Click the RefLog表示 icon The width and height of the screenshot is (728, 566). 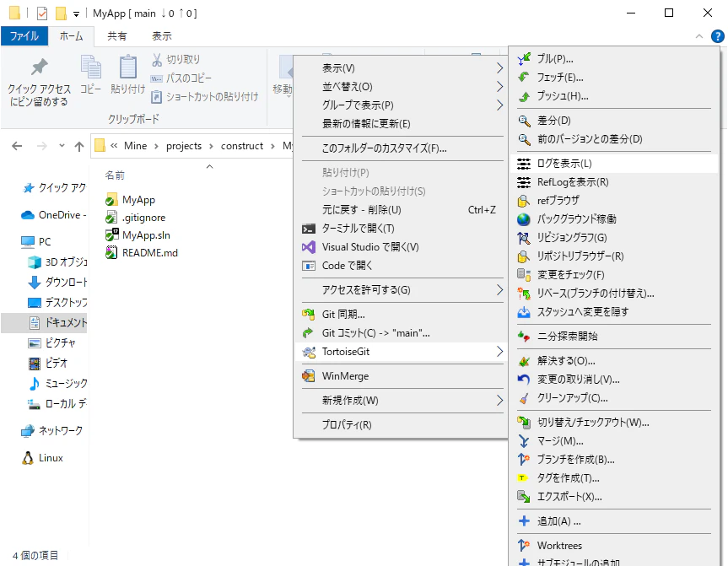tap(524, 182)
